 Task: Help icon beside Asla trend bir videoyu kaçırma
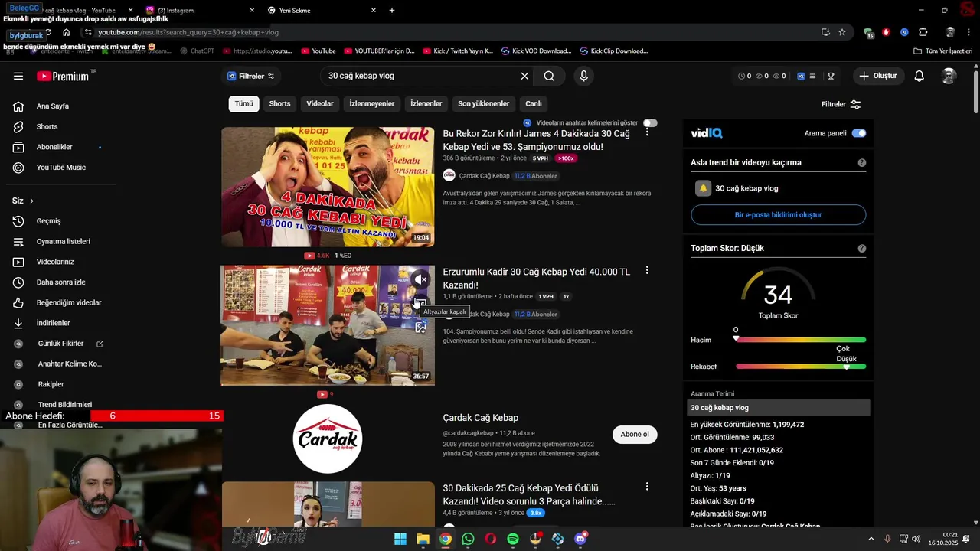tap(862, 162)
